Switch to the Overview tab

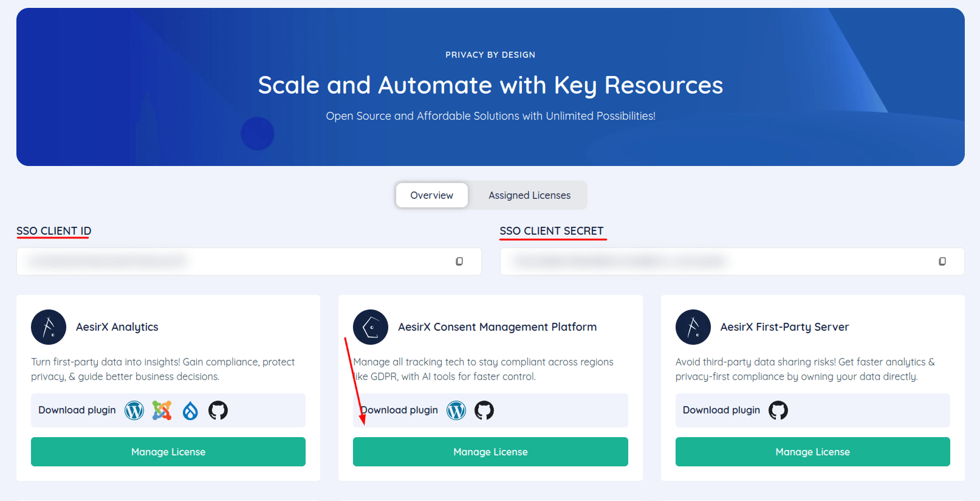[x=431, y=195]
